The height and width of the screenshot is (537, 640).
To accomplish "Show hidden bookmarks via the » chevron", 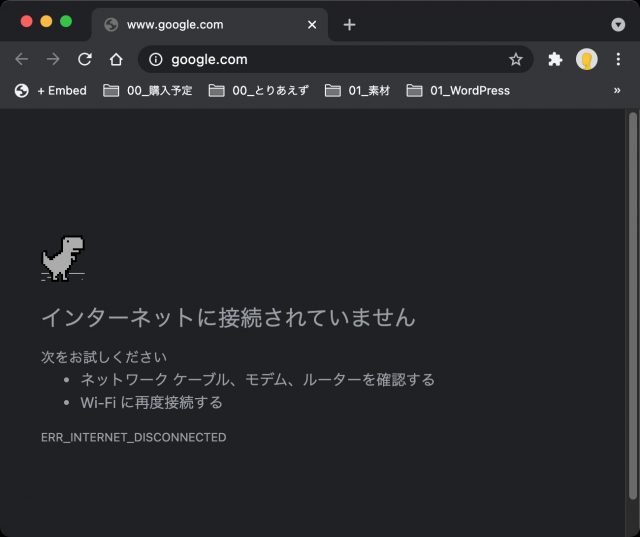I will click(x=617, y=90).
